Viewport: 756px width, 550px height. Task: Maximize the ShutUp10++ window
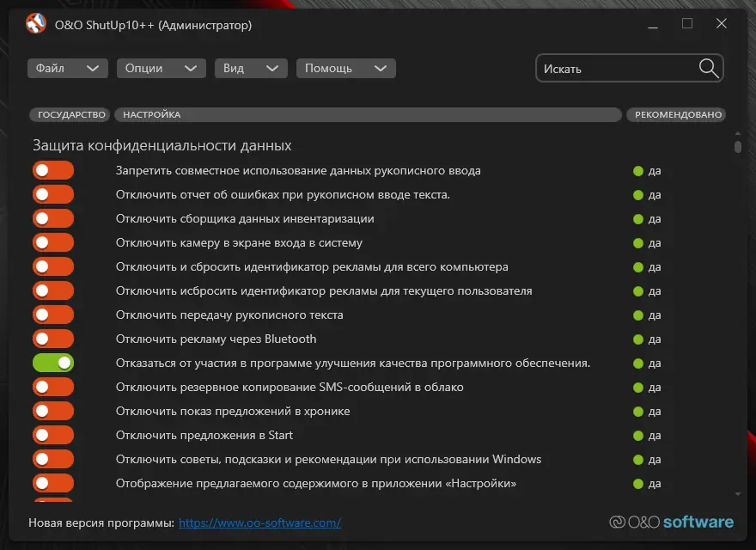687,24
